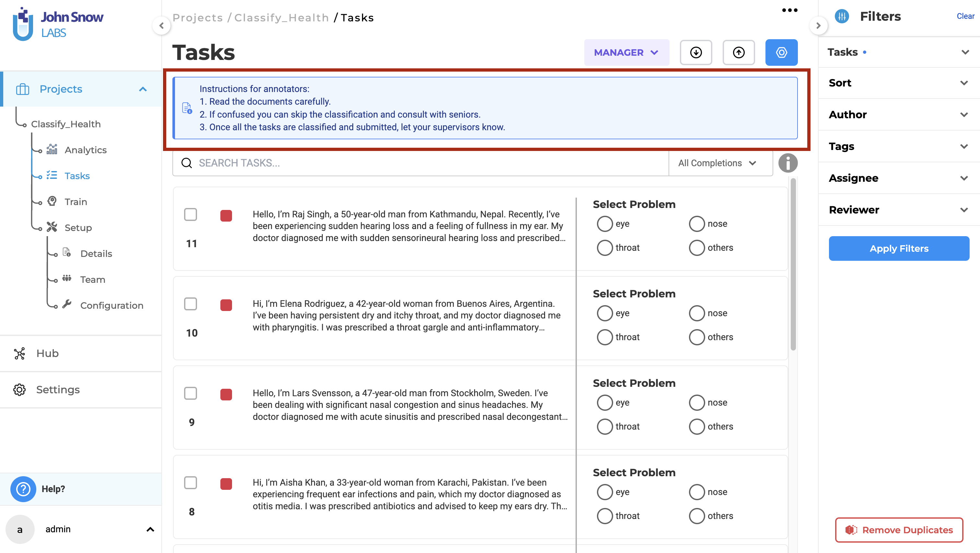The width and height of the screenshot is (980, 553).
Task: Expand the Tags filter section
Action: click(x=899, y=146)
